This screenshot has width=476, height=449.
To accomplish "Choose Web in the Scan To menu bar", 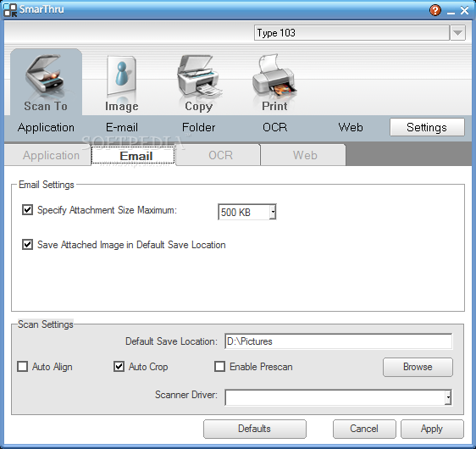I will click(x=351, y=127).
